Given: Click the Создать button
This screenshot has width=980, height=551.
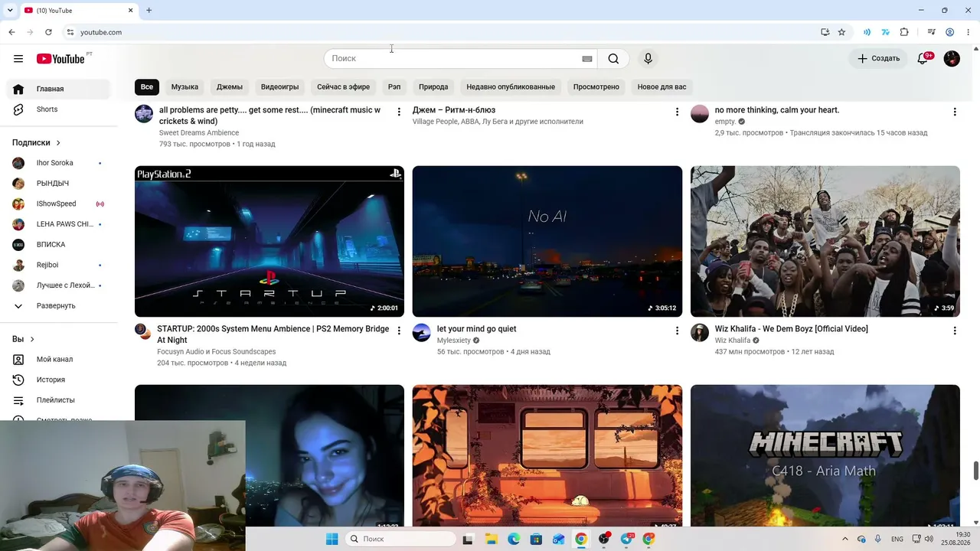Looking at the screenshot, I should pyautogui.click(x=878, y=59).
